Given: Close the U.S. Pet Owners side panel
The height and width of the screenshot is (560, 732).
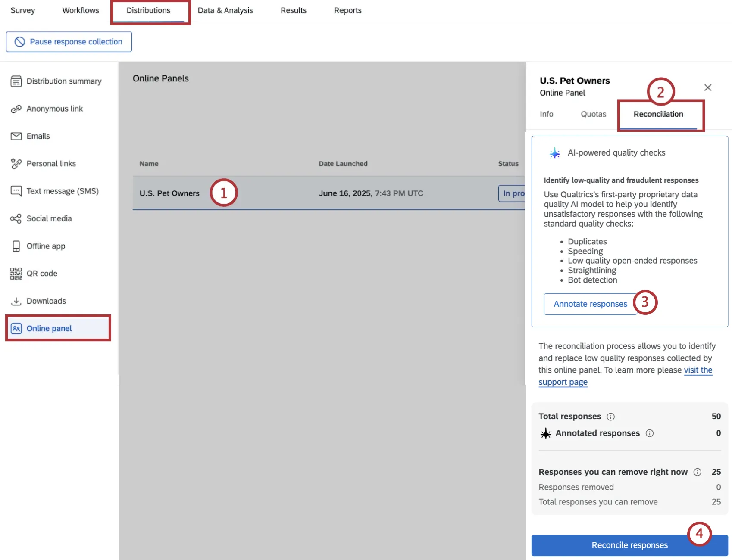Looking at the screenshot, I should click(707, 87).
